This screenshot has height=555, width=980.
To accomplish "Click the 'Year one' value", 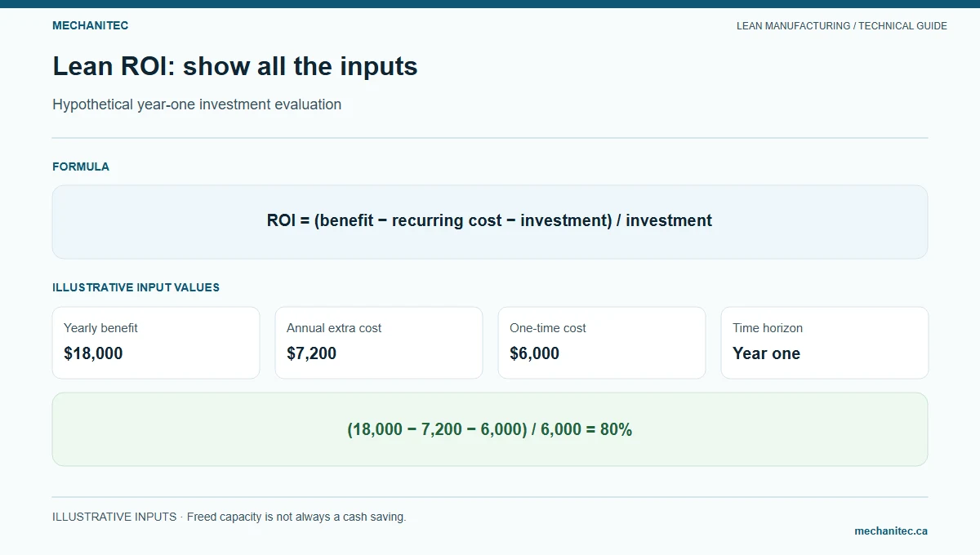I will click(766, 353).
